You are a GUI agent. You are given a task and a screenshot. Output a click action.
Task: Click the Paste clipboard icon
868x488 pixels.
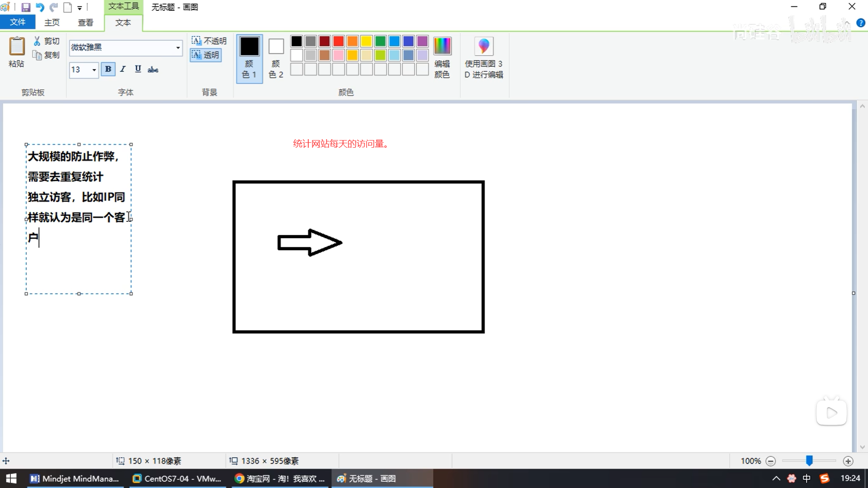coord(17,46)
